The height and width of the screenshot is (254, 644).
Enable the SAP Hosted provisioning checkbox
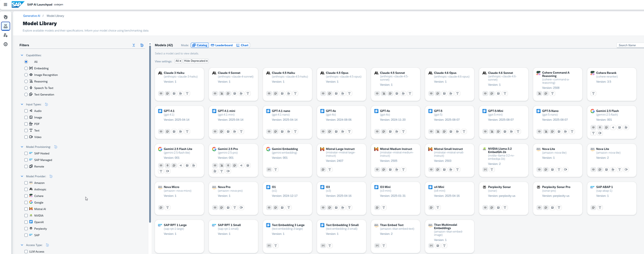[26, 153]
